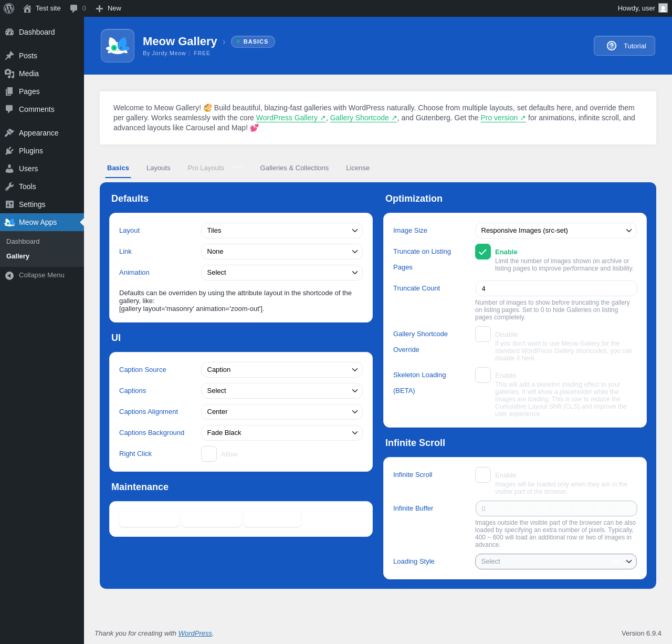672x644 pixels.
Task: Click the Howdy, user account text
Action: tap(636, 8)
